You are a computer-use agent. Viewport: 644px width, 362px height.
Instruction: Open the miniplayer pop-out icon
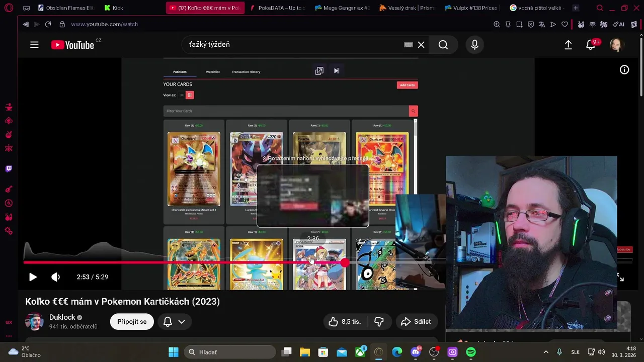(x=319, y=71)
